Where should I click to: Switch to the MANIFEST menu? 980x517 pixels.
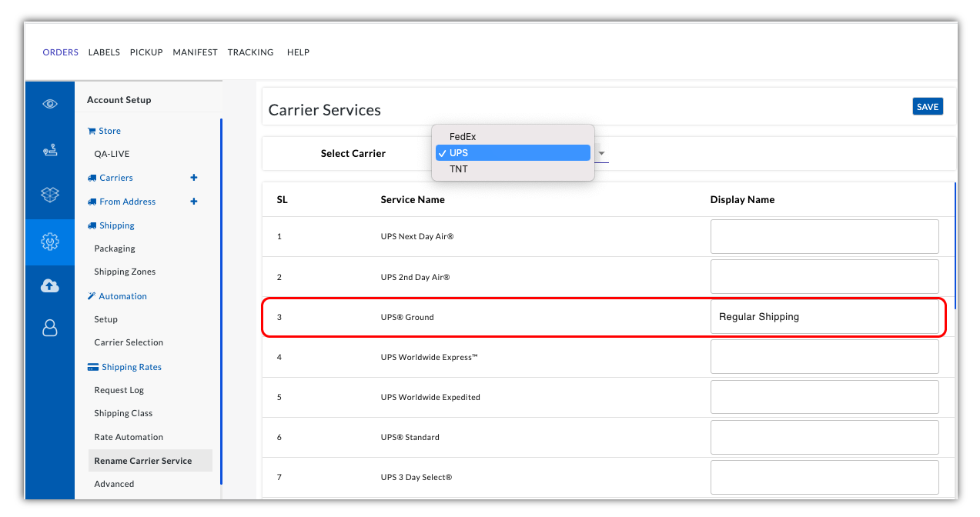pos(196,52)
